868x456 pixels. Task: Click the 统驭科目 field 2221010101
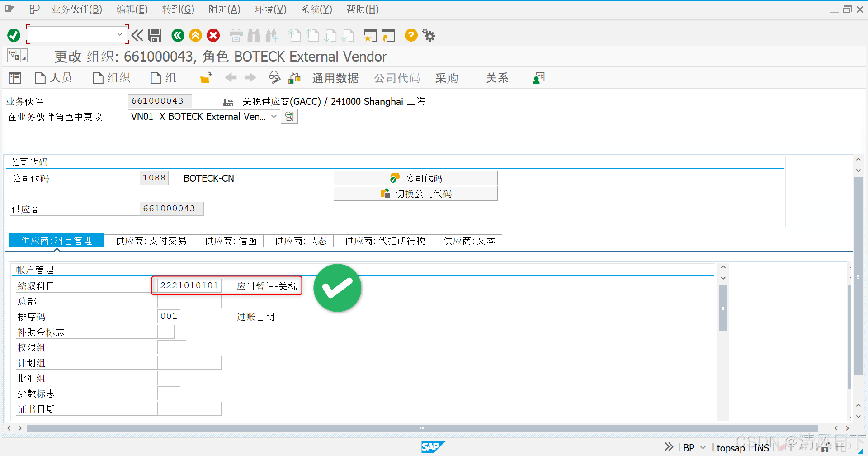coord(189,285)
